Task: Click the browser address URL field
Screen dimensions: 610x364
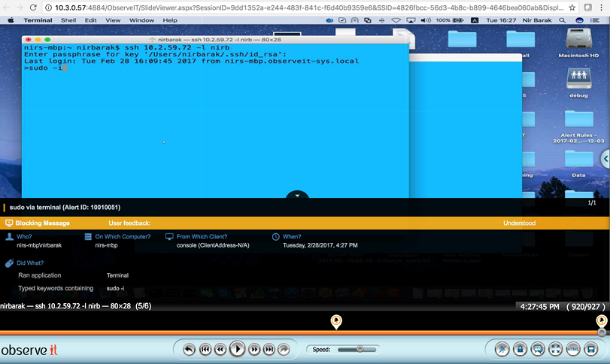Action: (x=301, y=6)
